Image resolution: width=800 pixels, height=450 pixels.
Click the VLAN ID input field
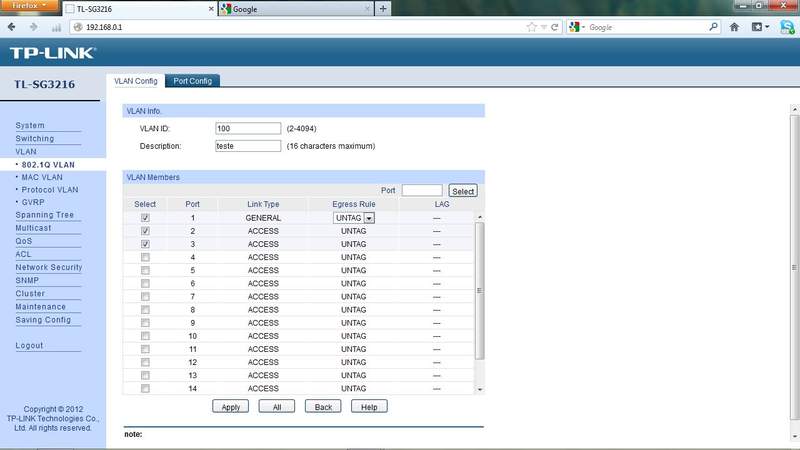[248, 128]
